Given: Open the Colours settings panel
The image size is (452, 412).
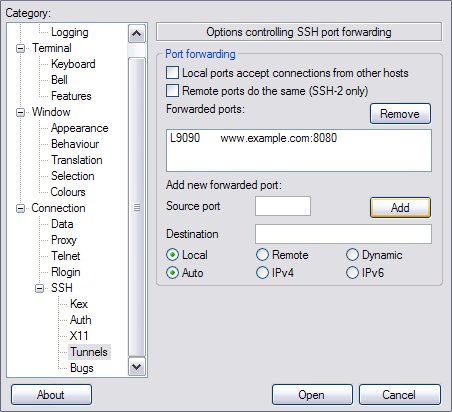Looking at the screenshot, I should pos(68,192).
